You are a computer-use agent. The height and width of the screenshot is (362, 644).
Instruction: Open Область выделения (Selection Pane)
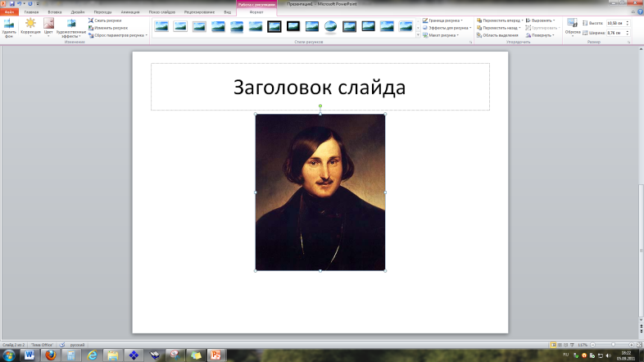pos(497,35)
